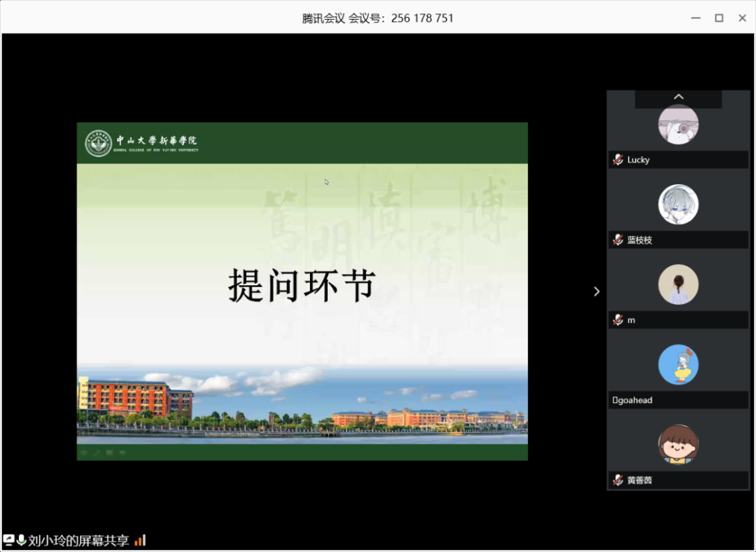
Task: Select Lucky's avatar thumbnail
Action: coord(678,125)
